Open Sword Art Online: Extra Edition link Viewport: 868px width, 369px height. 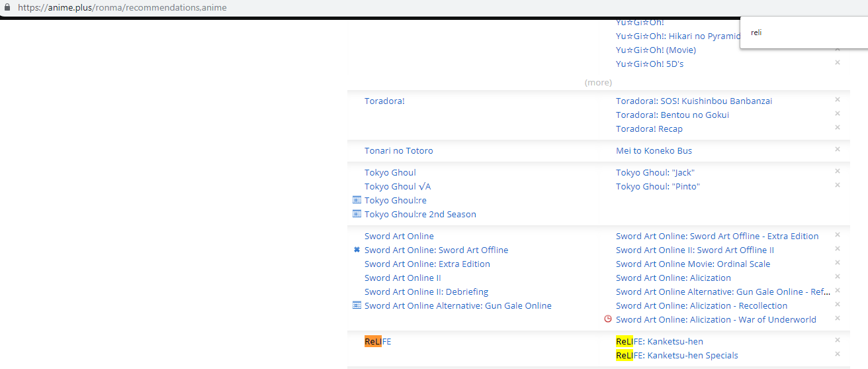click(427, 264)
